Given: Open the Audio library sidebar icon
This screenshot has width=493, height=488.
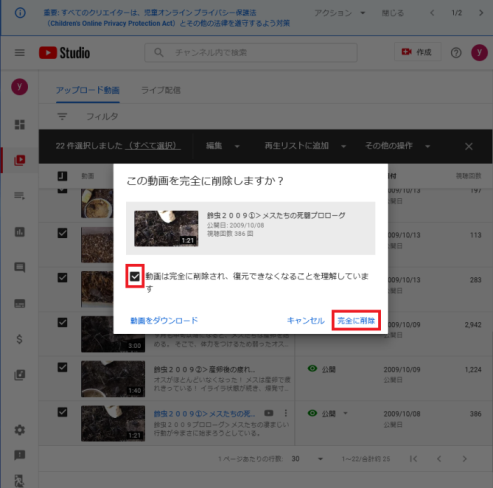Looking at the screenshot, I should [20, 375].
